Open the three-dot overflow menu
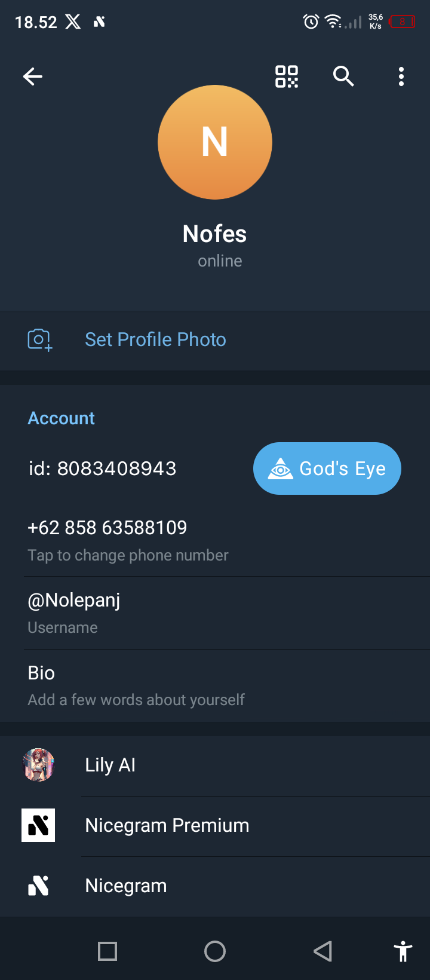This screenshot has width=430, height=980. click(401, 76)
